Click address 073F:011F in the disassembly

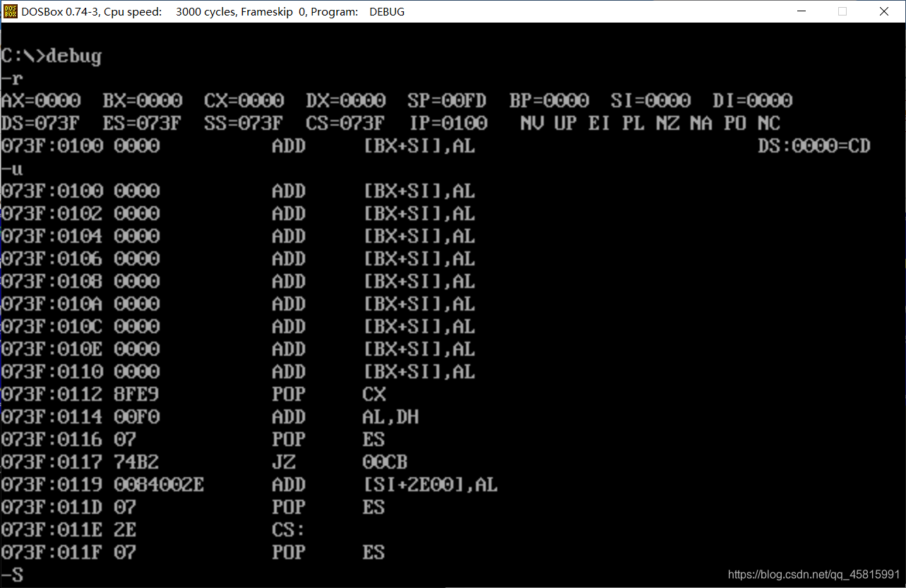pyautogui.click(x=52, y=553)
